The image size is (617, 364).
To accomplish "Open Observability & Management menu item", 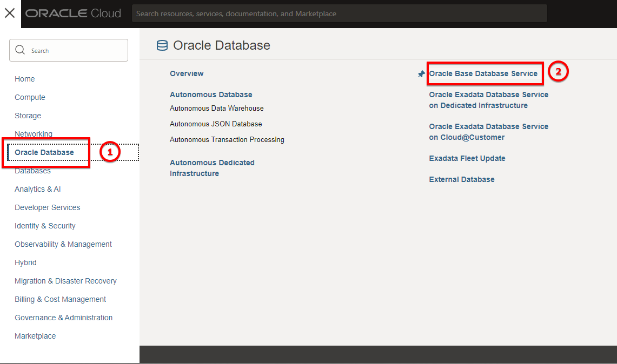I will pos(63,245).
